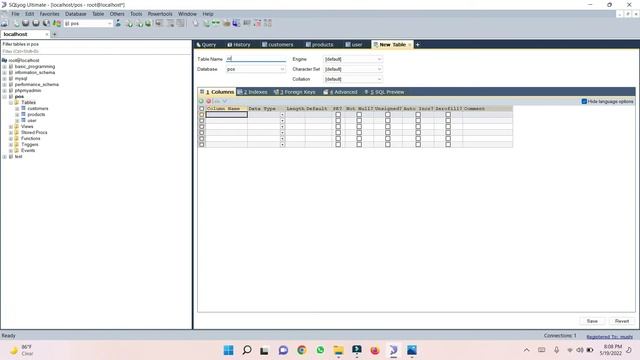Close the localhost connection tab
The image size is (640, 360).
[47, 34]
